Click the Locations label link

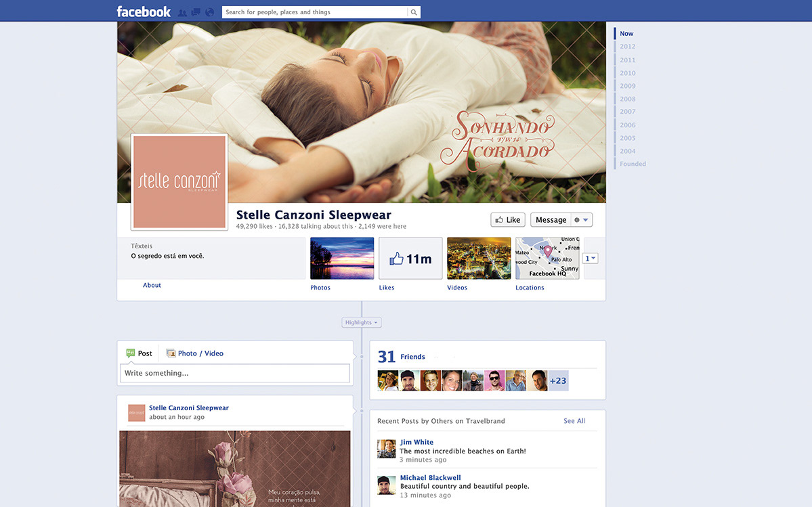tap(530, 288)
